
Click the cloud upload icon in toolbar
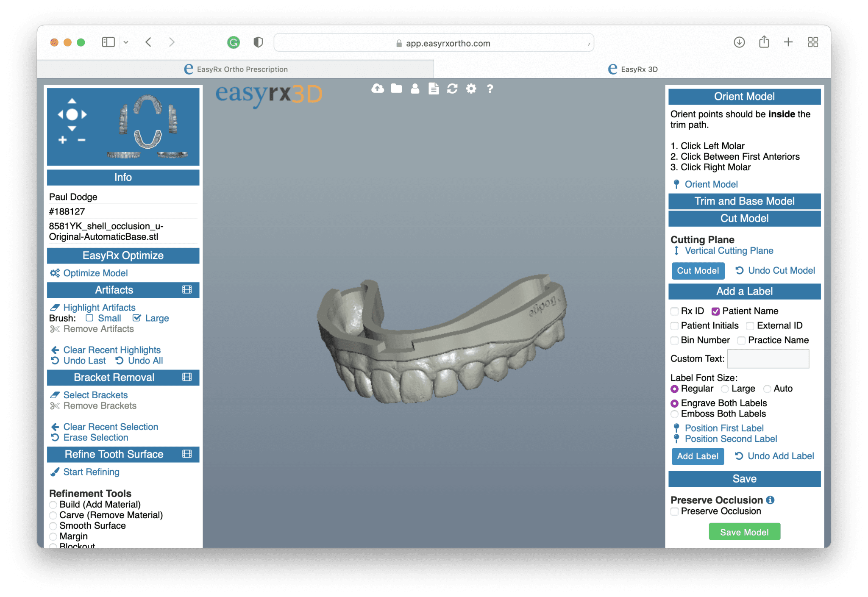tap(378, 89)
